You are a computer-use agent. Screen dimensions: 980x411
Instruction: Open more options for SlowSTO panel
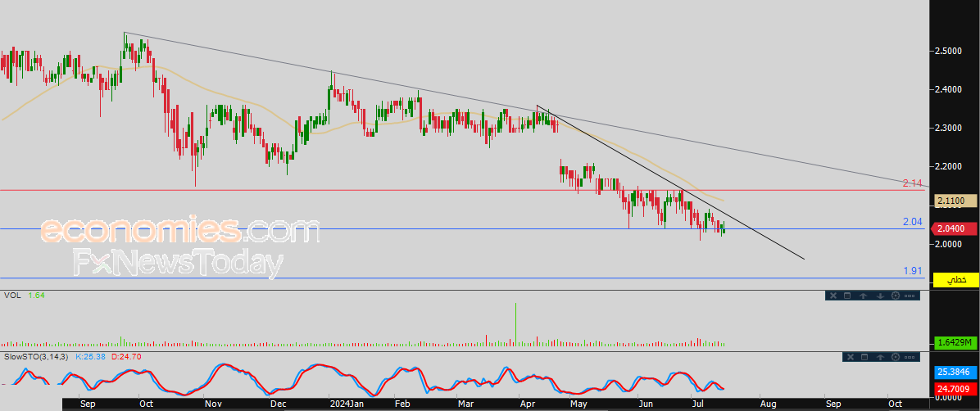(x=910, y=357)
